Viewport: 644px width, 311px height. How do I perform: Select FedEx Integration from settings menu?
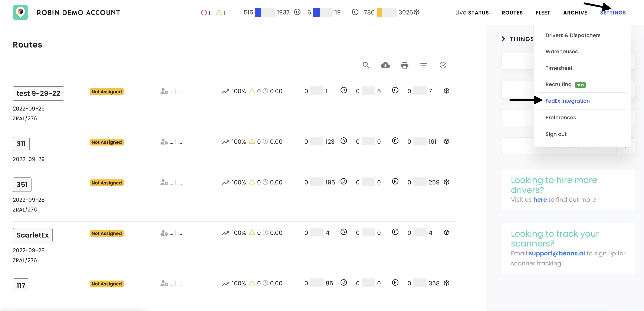(567, 101)
